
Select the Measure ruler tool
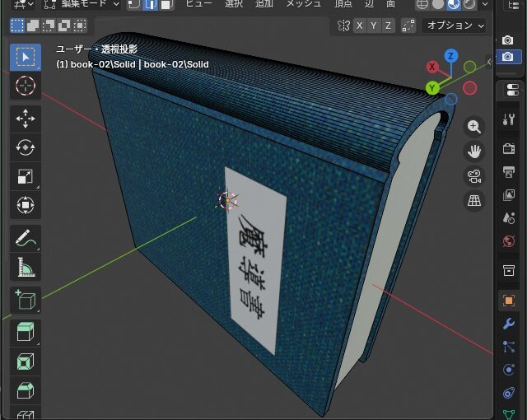point(26,267)
